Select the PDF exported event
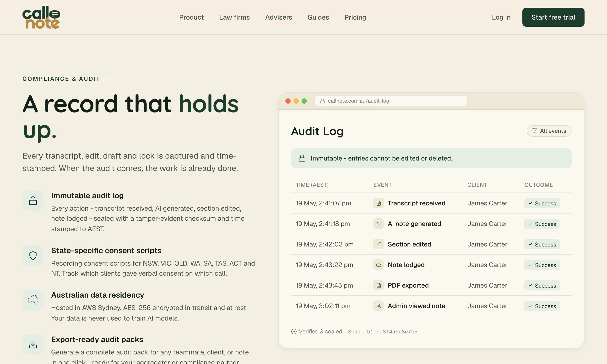Screen dimensions: 607x364 click(408, 285)
